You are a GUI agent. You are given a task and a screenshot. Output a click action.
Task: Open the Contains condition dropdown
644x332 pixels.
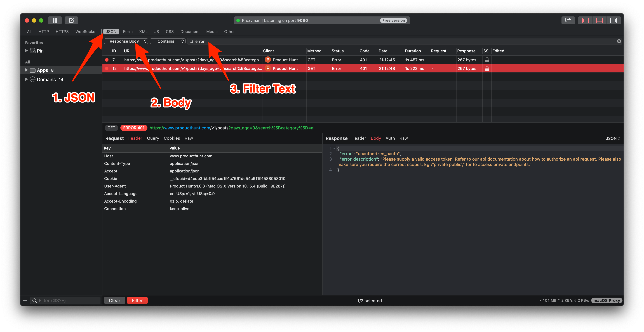pos(168,41)
